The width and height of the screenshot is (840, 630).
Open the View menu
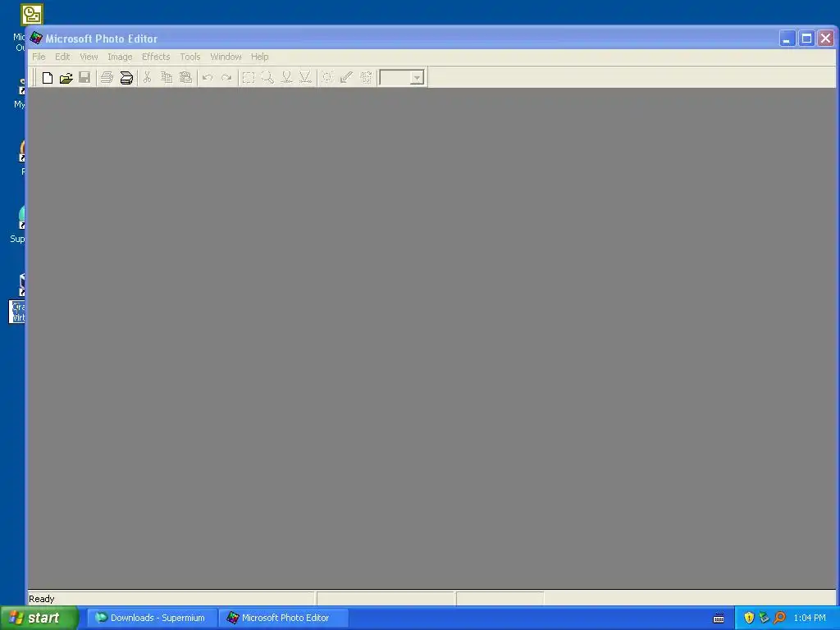tap(89, 57)
